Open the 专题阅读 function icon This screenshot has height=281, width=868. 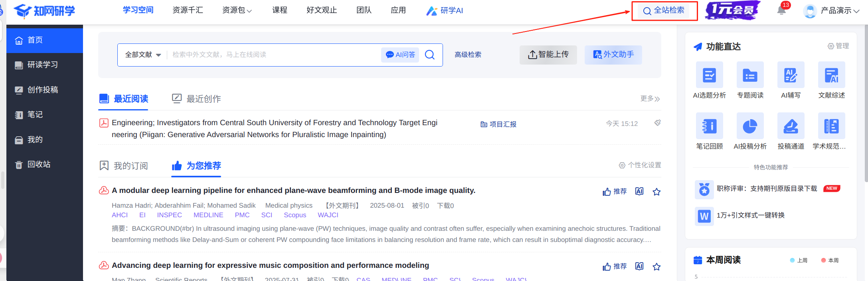750,75
